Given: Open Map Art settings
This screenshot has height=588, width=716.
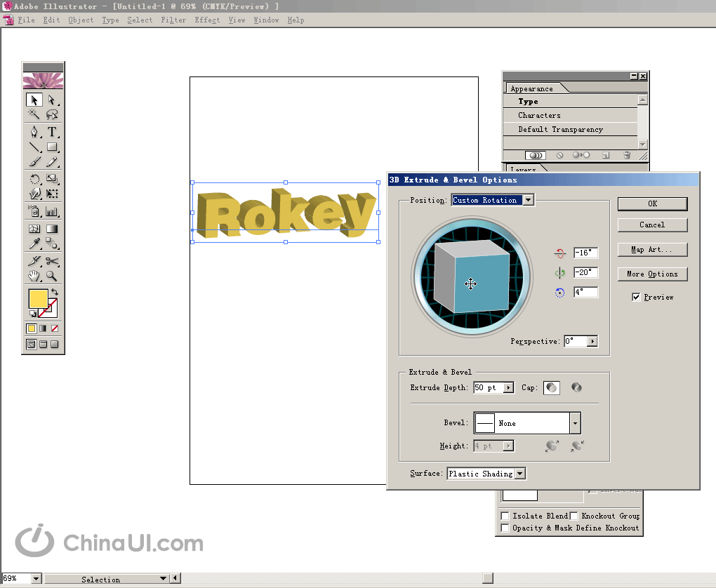Looking at the screenshot, I should point(653,249).
